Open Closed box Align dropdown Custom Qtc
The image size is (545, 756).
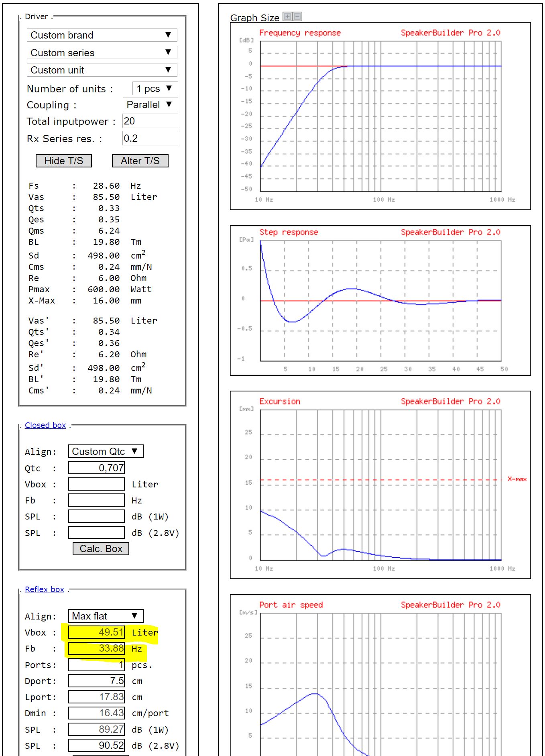coord(106,451)
